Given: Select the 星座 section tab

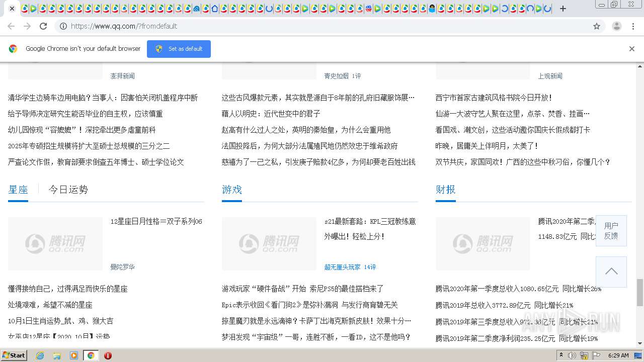Looking at the screenshot, I should tap(18, 190).
